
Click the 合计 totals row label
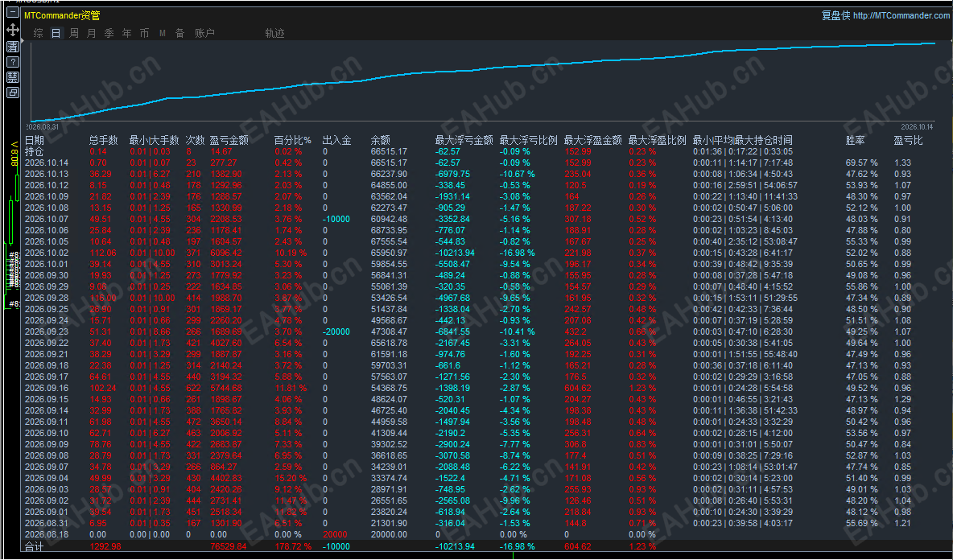point(34,546)
